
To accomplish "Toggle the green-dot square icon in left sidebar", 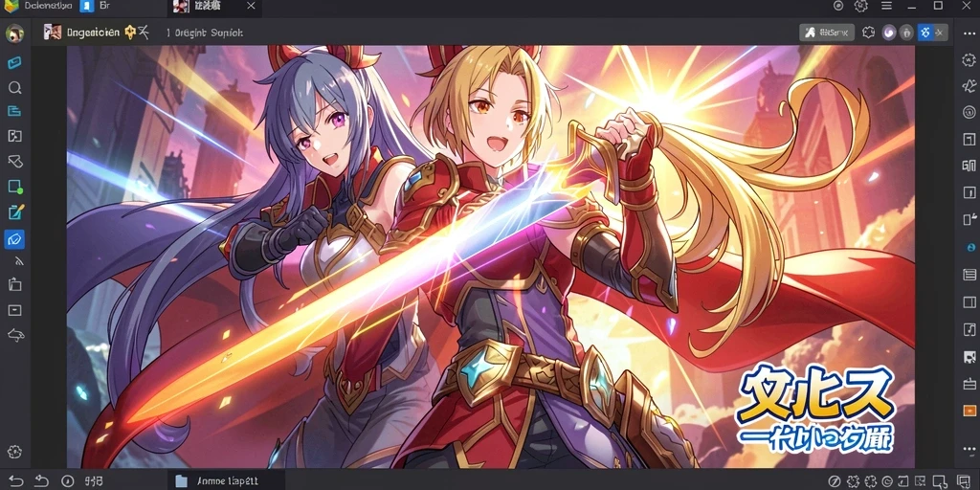I will (x=15, y=187).
